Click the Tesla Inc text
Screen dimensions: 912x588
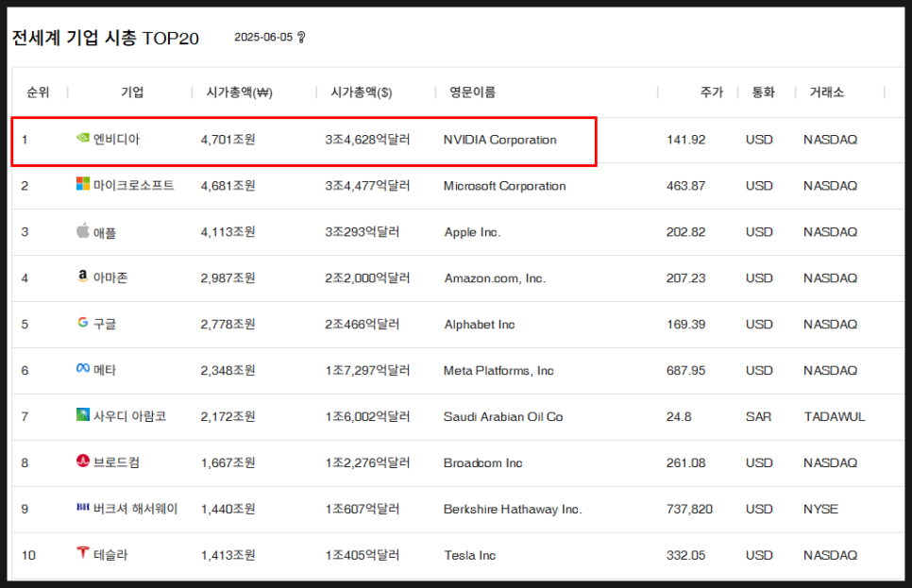coord(470,555)
